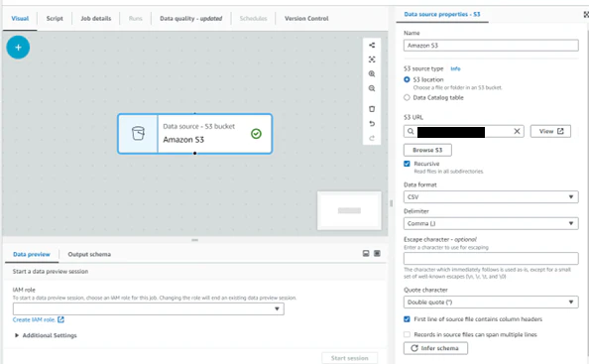Click the vertical panel divider handle
This screenshot has height=364, width=589.
pyautogui.click(x=392, y=203)
